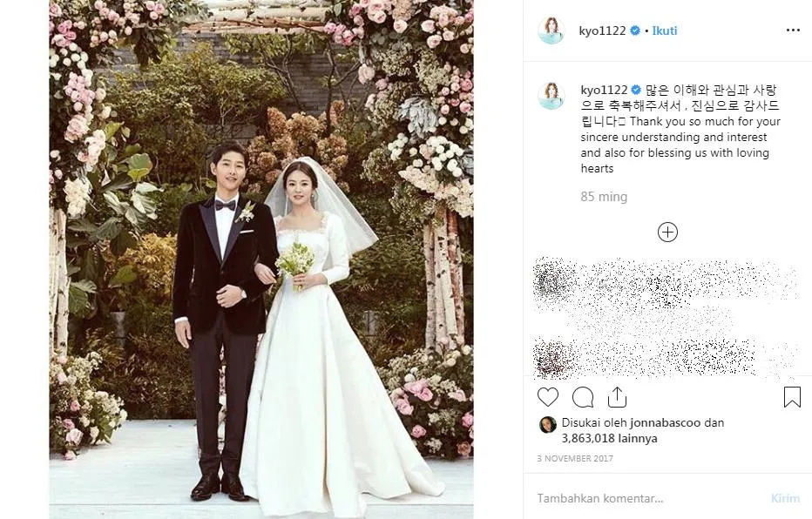Open kyo1122 profile picture in the header
The image size is (812, 519).
pos(551,30)
